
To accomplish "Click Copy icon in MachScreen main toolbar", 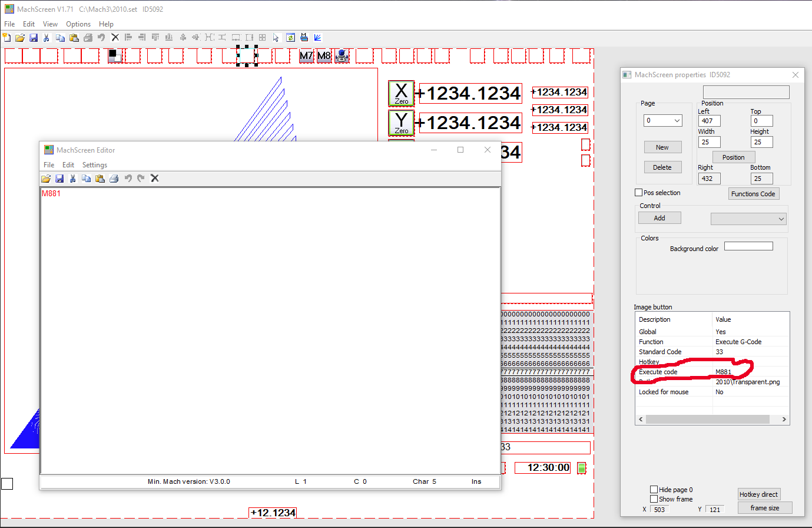I will coord(60,38).
